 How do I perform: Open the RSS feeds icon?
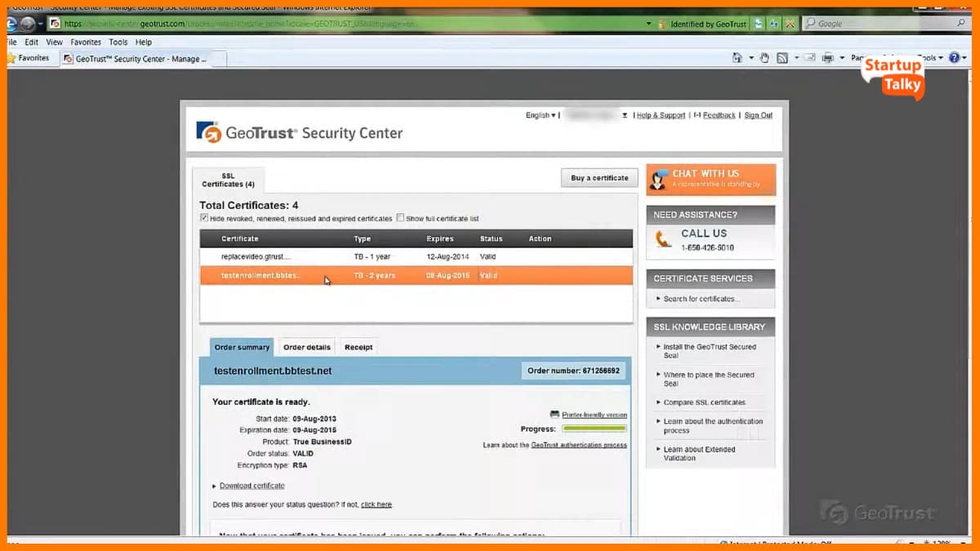pyautogui.click(x=782, y=57)
